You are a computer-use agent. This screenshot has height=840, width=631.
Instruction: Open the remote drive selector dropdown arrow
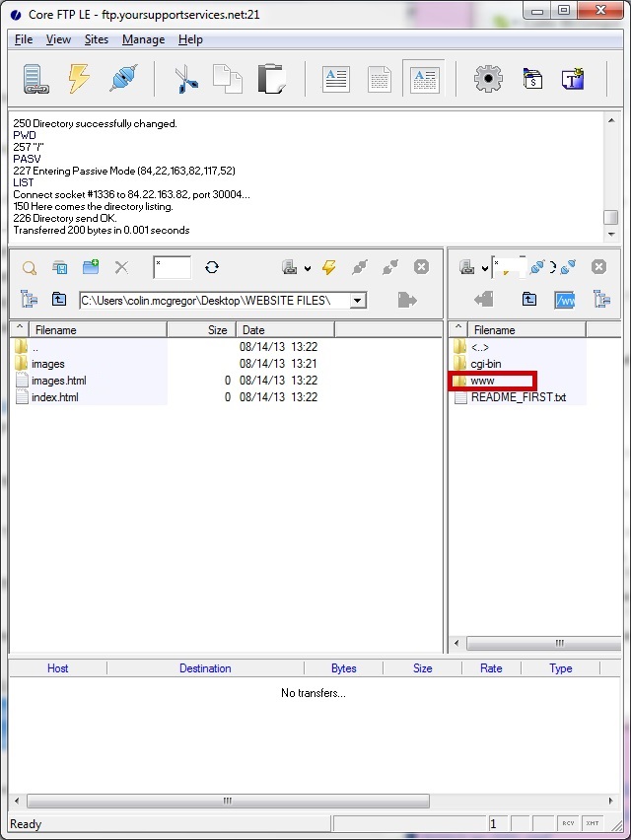(x=484, y=268)
